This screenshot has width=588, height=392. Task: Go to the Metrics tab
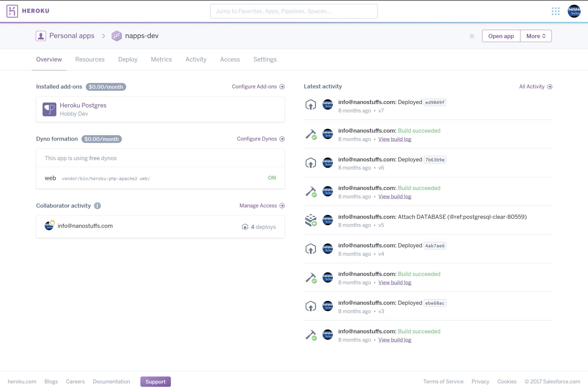click(x=161, y=59)
